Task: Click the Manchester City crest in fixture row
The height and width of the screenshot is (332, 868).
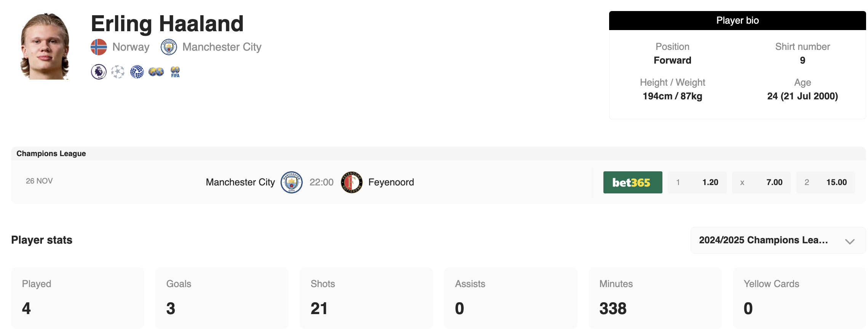Action: pyautogui.click(x=292, y=182)
